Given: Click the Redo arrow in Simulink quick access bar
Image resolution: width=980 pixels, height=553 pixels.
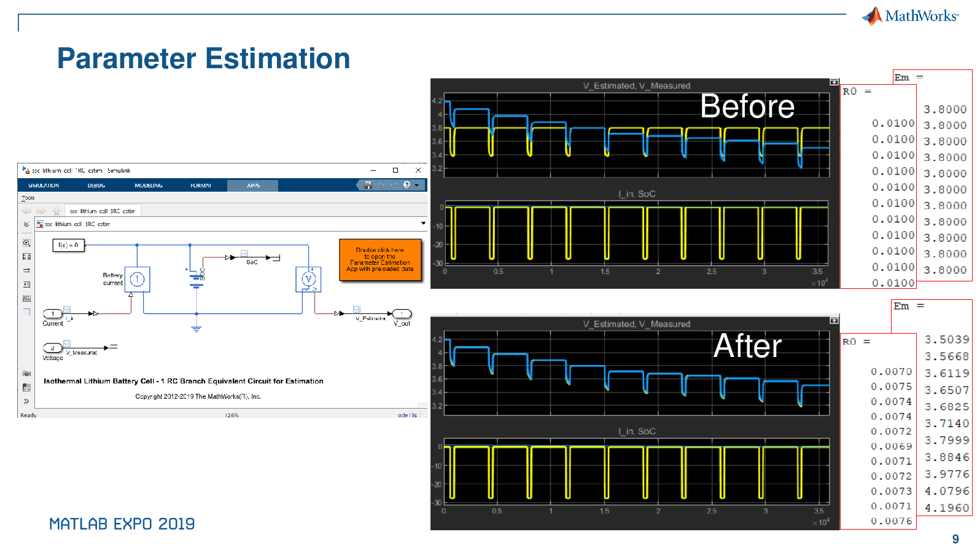Looking at the screenshot, I should 394,185.
